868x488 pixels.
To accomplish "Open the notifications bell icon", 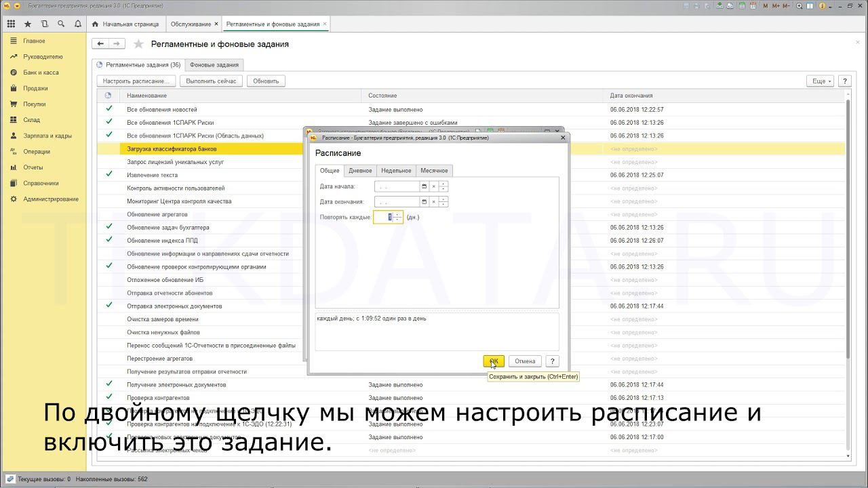I will pyautogui.click(x=78, y=24).
